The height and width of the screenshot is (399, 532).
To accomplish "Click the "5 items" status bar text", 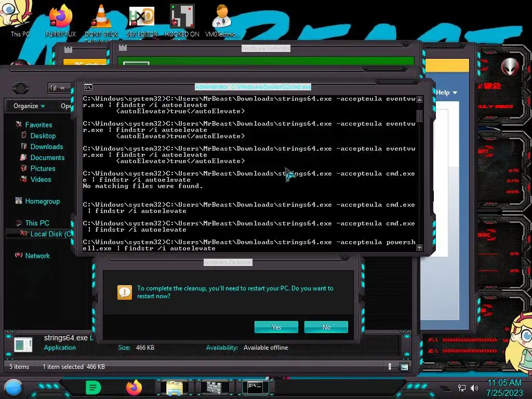I will pos(19,366).
